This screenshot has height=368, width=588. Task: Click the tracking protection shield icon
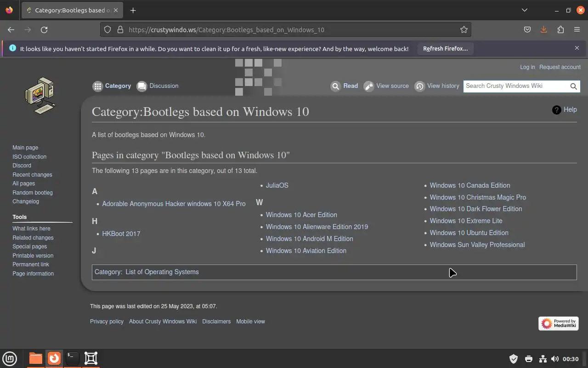coord(107,29)
